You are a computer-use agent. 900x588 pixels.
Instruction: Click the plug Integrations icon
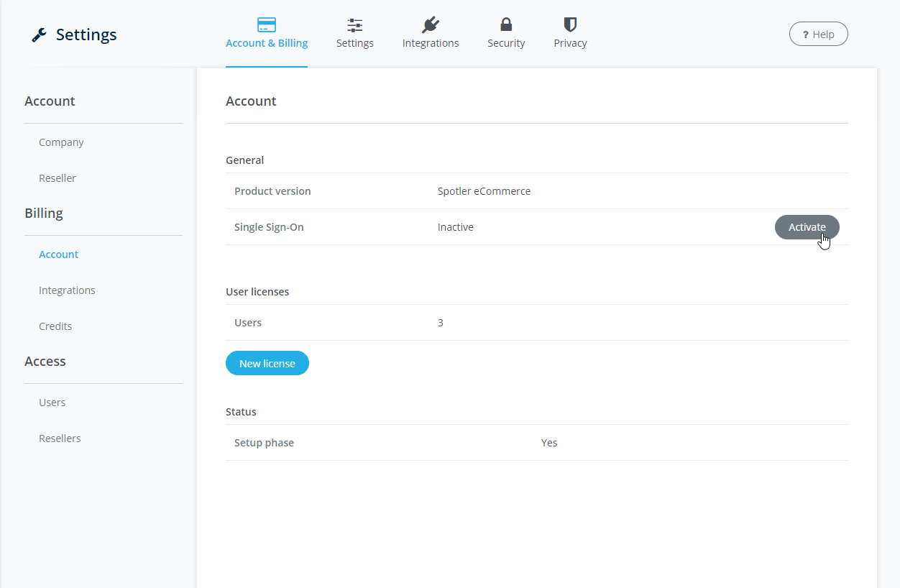431,25
